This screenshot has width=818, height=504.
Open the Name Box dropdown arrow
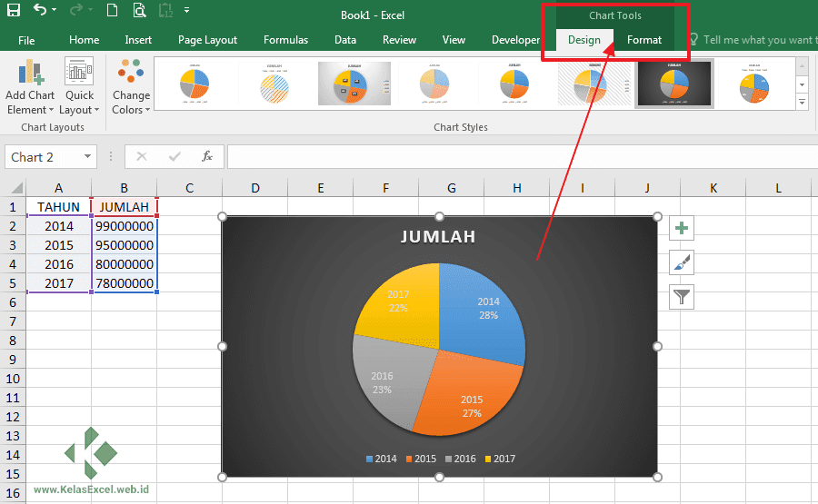87,157
